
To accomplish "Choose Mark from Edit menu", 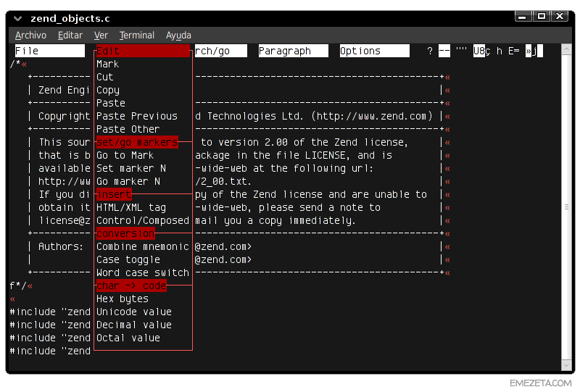I will pyautogui.click(x=107, y=64).
